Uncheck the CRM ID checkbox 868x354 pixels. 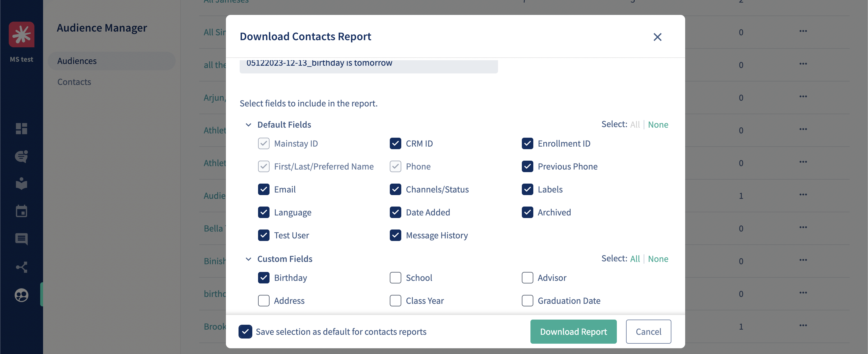pos(395,143)
